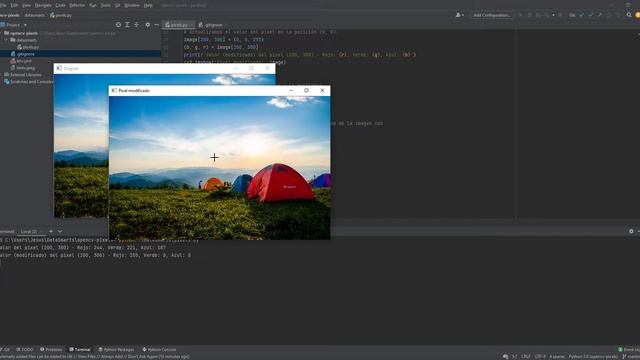640x360 pixels.
Task: Open the terminal sessions dropdown chevron
Action: [60, 231]
